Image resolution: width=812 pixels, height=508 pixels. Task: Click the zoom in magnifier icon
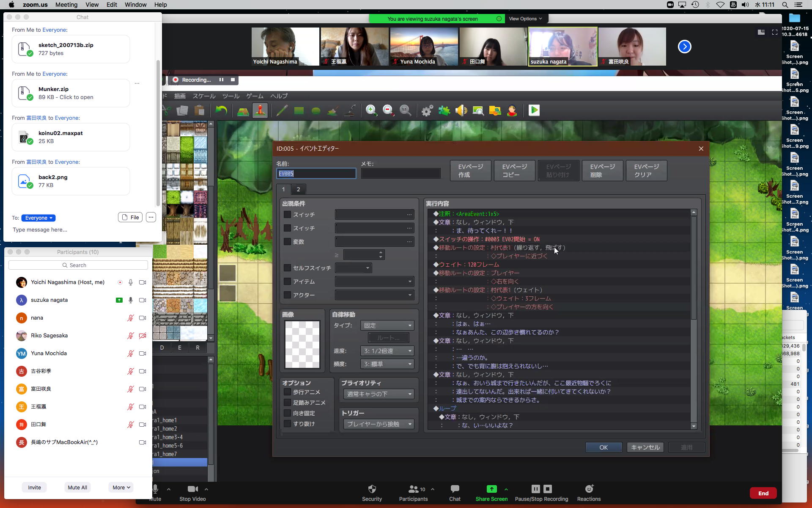click(371, 110)
